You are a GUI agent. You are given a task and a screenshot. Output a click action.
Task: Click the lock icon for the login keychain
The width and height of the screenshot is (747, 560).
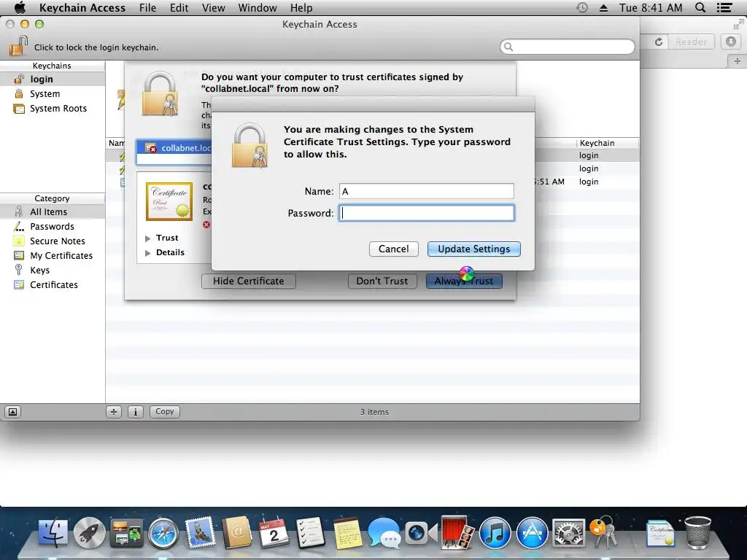point(18,46)
